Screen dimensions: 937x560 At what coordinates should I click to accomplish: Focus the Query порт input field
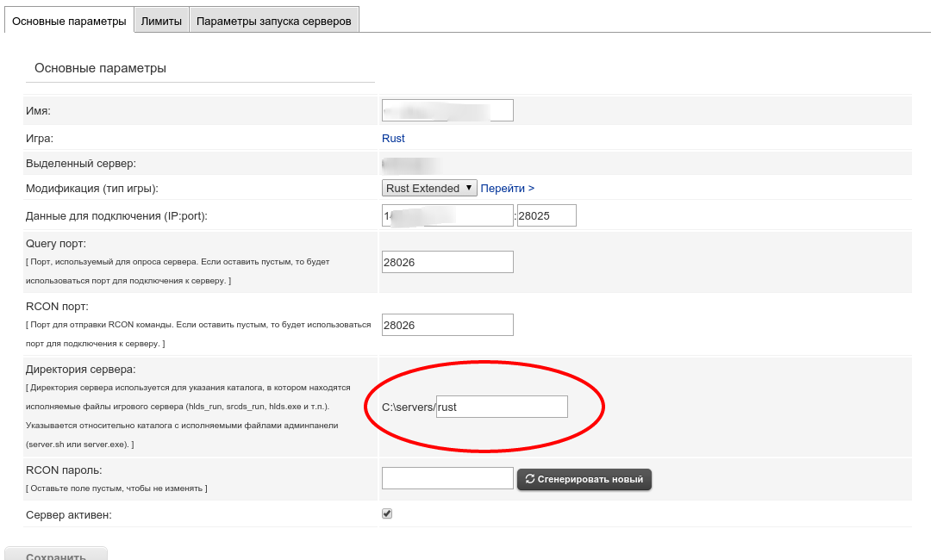click(447, 262)
